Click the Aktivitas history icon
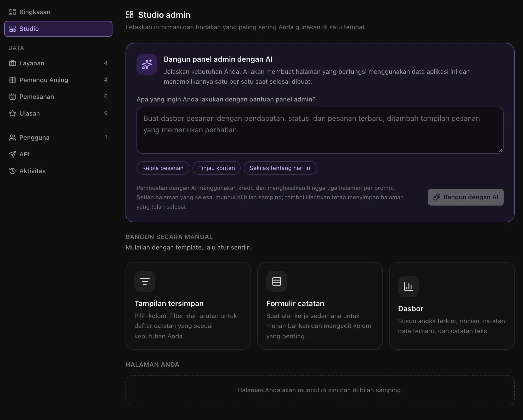Image resolution: width=523 pixels, height=420 pixels. tap(12, 171)
